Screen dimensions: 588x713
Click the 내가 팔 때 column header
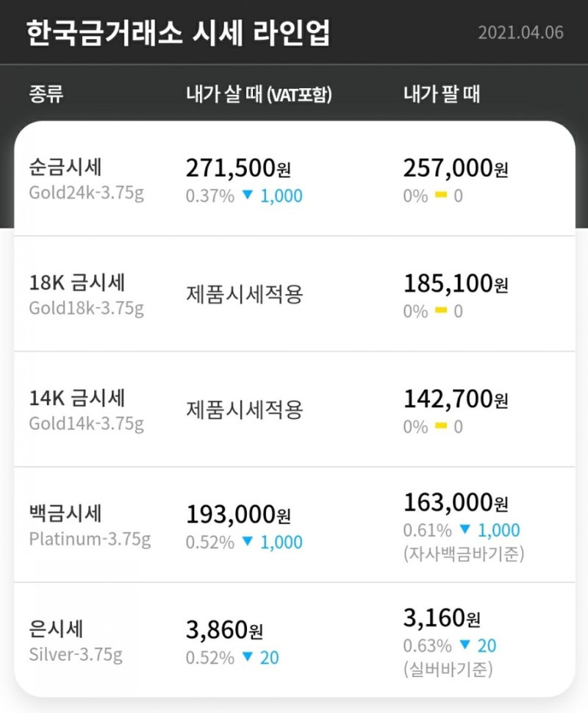coord(442,94)
